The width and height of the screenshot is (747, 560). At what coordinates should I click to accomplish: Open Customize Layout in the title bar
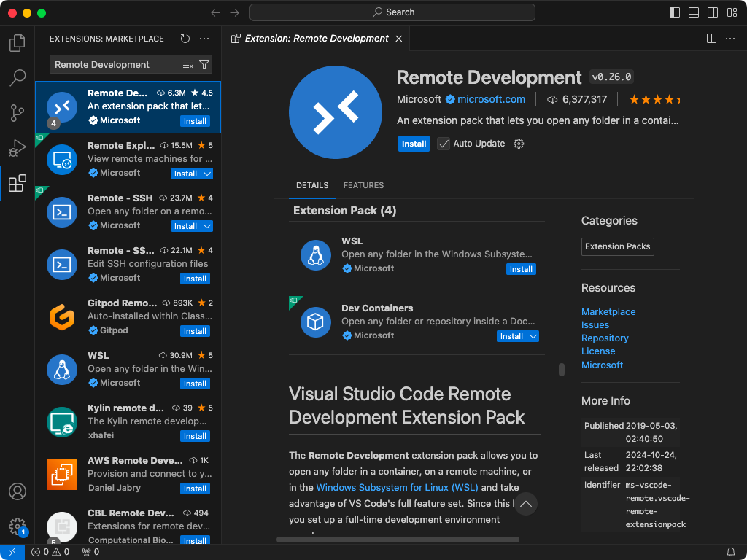tap(732, 12)
